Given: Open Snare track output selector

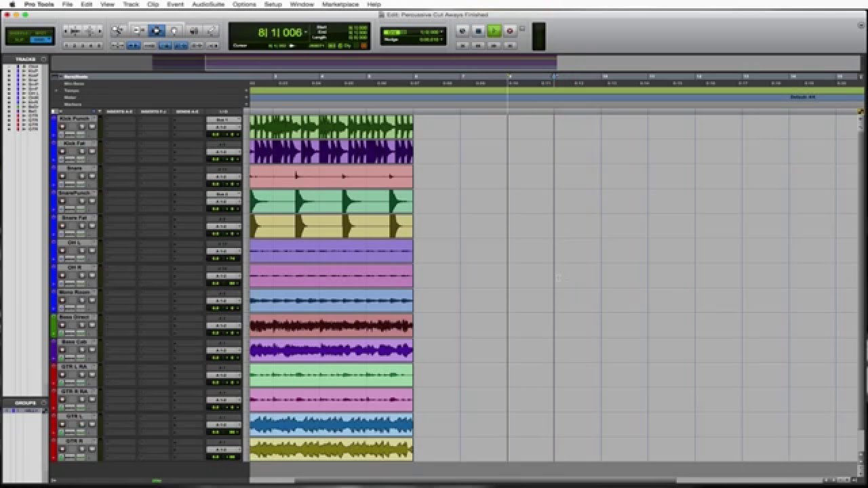Looking at the screenshot, I should 223,176.
